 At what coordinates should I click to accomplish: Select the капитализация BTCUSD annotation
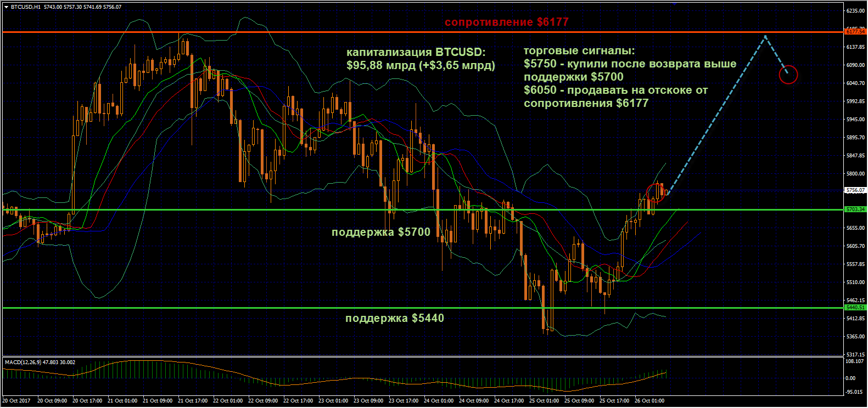tap(421, 59)
